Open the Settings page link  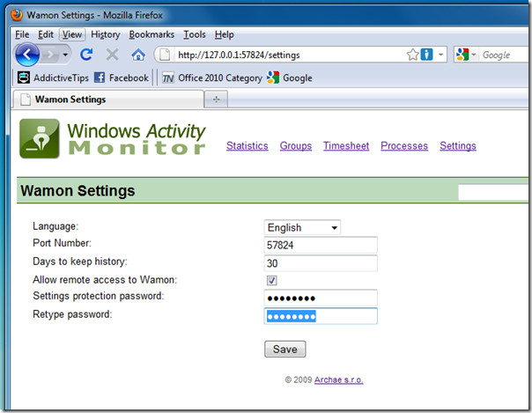coord(458,146)
